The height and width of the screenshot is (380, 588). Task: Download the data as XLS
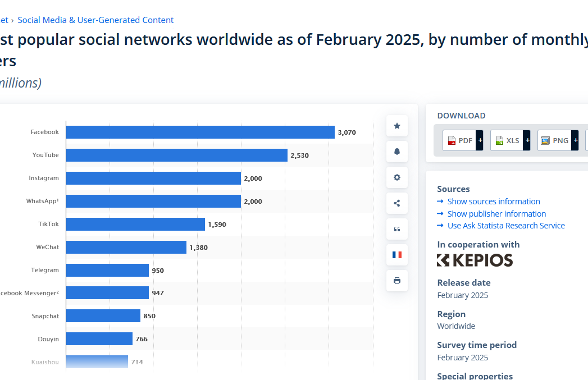[x=507, y=140]
